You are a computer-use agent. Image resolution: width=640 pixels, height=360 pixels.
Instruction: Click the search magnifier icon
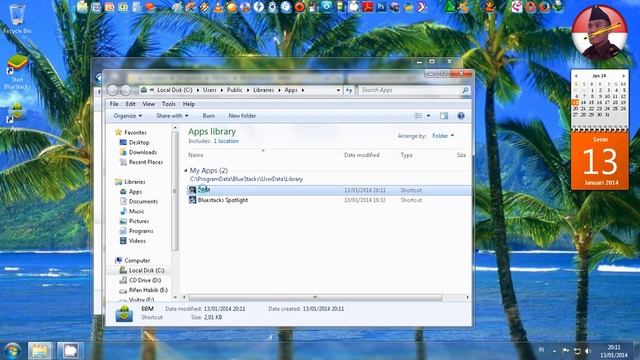465,90
